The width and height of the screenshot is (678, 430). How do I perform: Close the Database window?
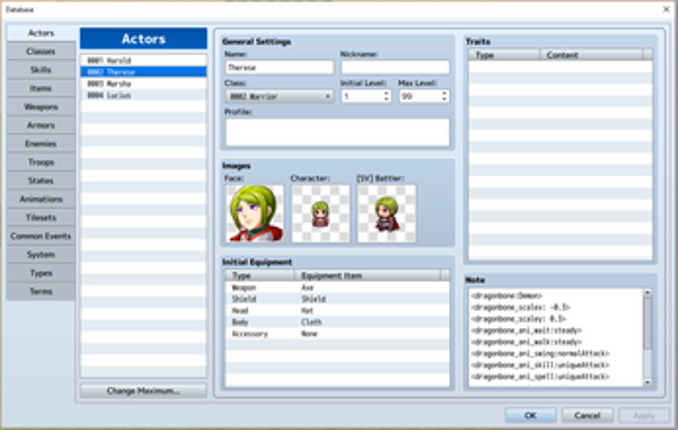point(666,9)
